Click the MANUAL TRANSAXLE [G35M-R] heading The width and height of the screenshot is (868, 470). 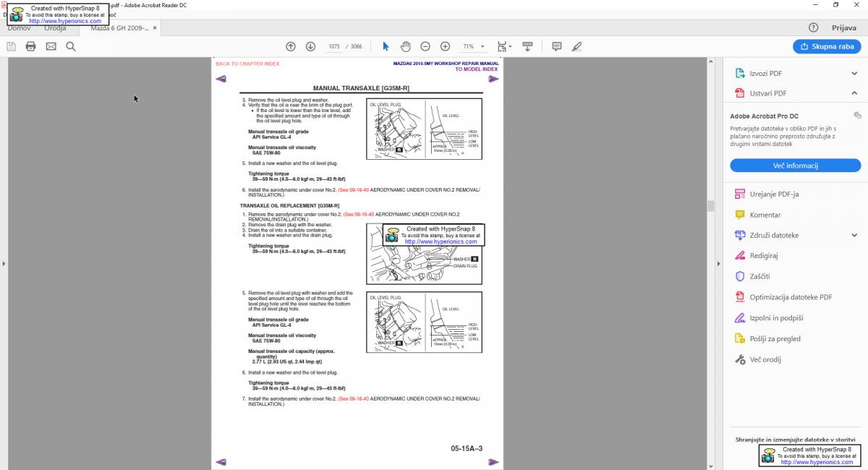tap(361, 88)
